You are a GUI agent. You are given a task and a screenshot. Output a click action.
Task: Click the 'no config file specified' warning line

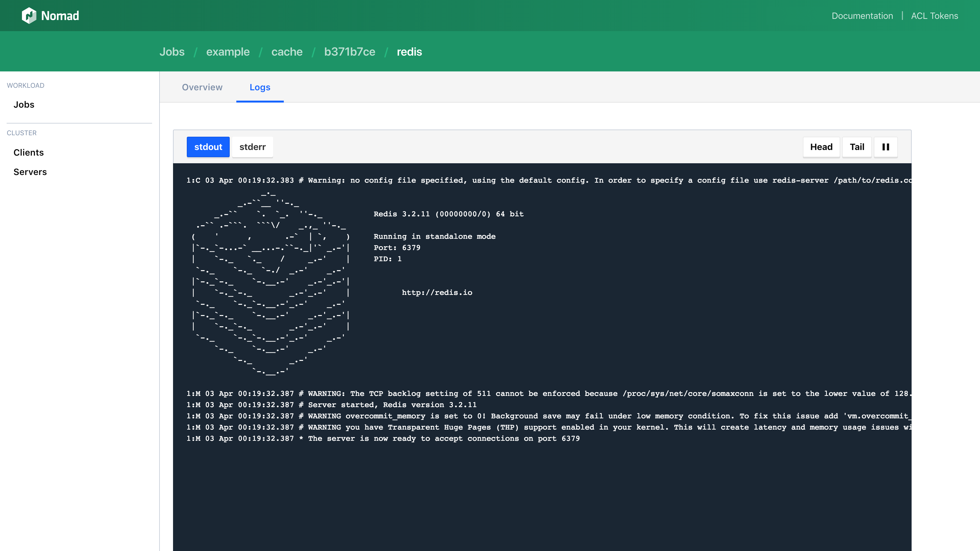pyautogui.click(x=549, y=180)
